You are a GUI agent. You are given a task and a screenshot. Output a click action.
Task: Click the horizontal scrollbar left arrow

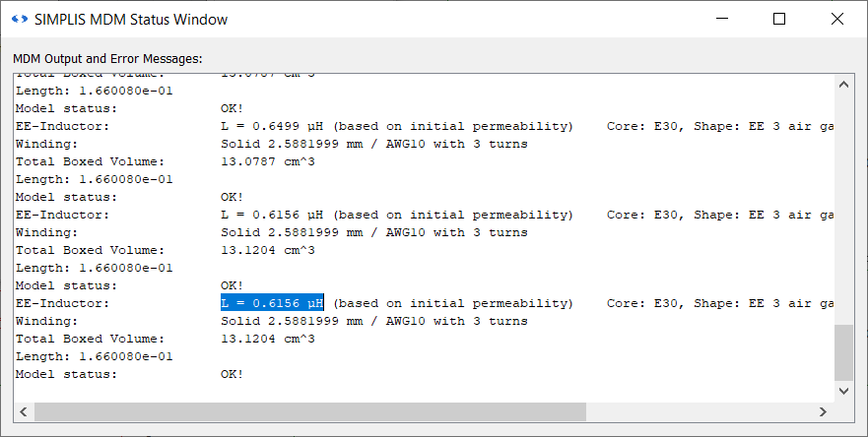(24, 411)
